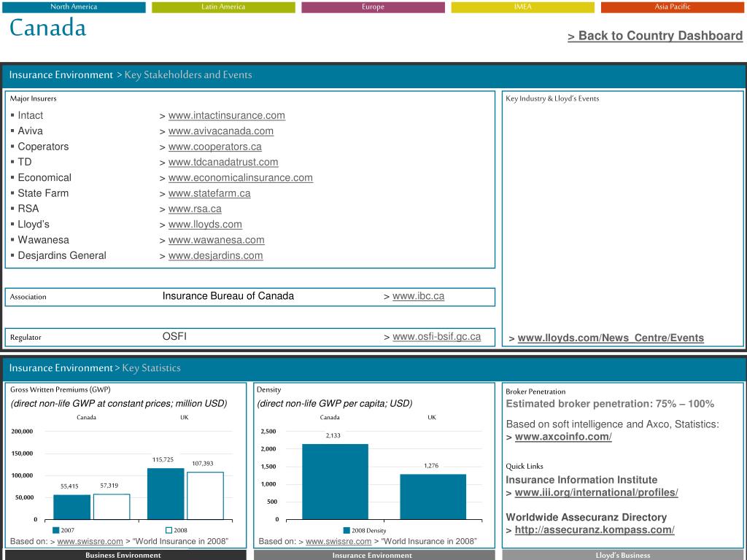Click Estimated broker penetration text

click(x=610, y=404)
